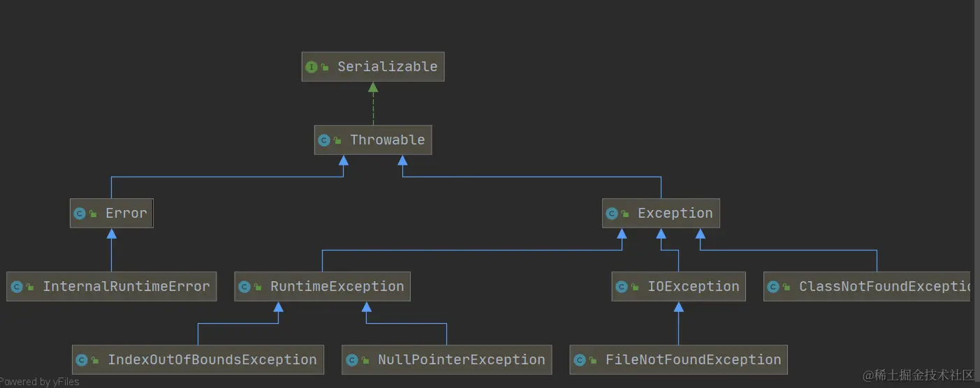Click the public lock icon on IOException
This screenshot has width=980, height=388.
[x=636, y=288]
